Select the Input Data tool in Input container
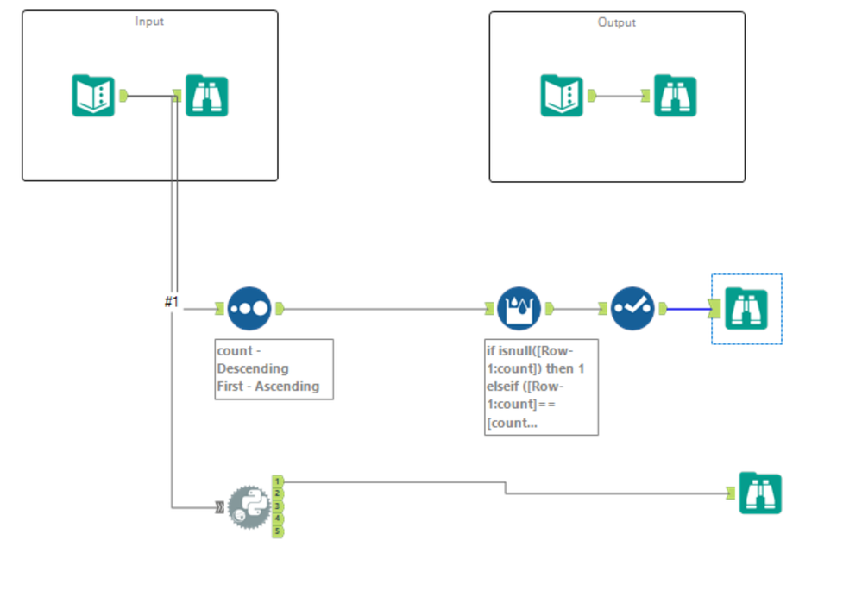The height and width of the screenshot is (616, 862). tap(93, 96)
